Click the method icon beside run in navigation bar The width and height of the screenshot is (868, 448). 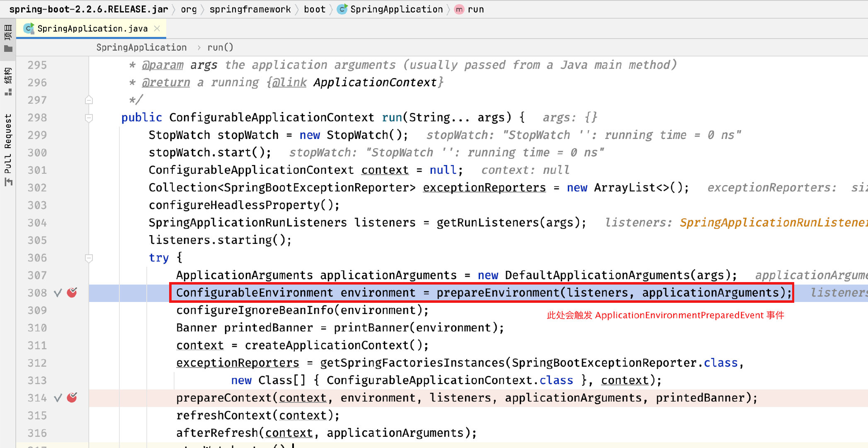[459, 9]
